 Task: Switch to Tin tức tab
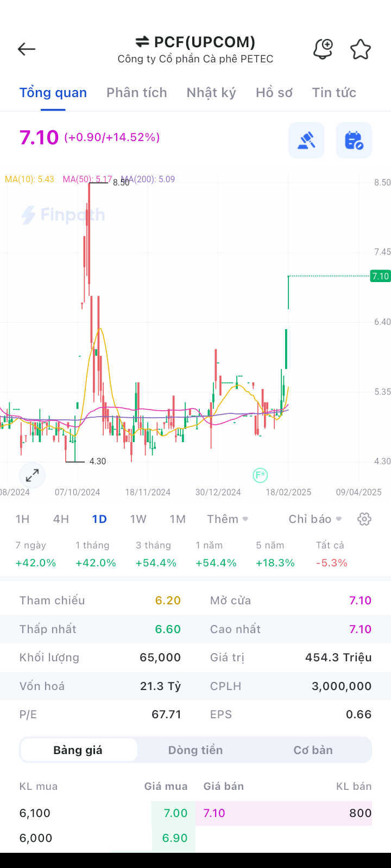click(334, 93)
